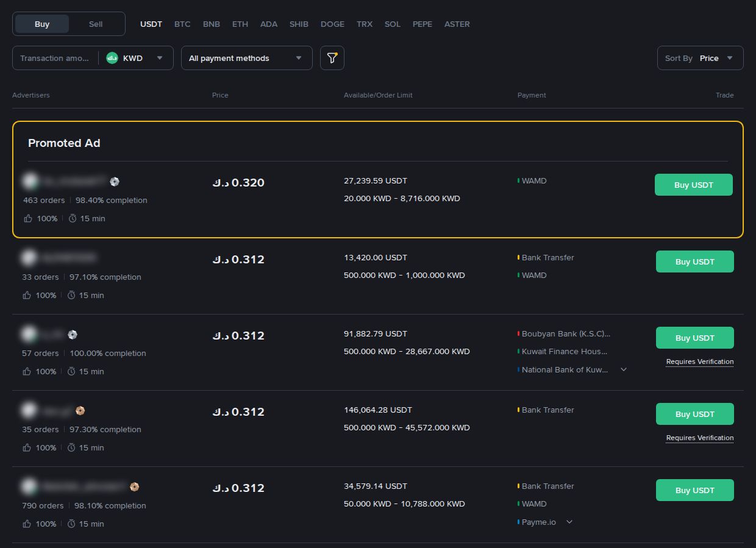
Task: Click 27,239.59 USDT available amount
Action: point(376,180)
